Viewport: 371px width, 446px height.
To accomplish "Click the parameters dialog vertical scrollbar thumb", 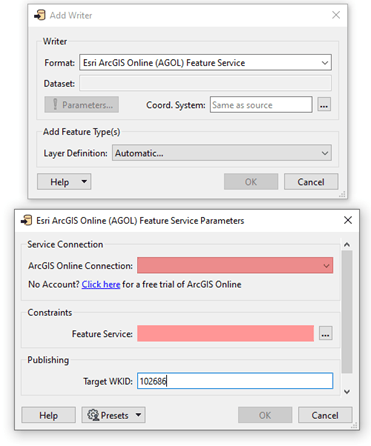I will (347, 312).
